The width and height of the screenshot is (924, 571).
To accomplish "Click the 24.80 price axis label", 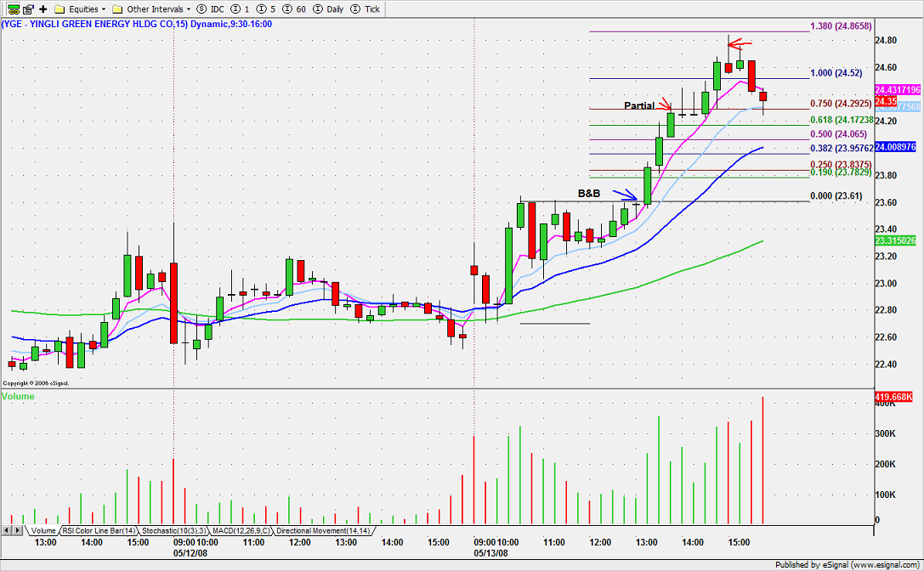I will 886,41.
